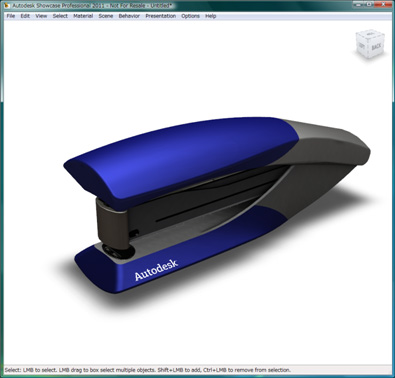Click the BACK face of the ViewCube
The width and height of the screenshot is (395, 378).
(376, 47)
